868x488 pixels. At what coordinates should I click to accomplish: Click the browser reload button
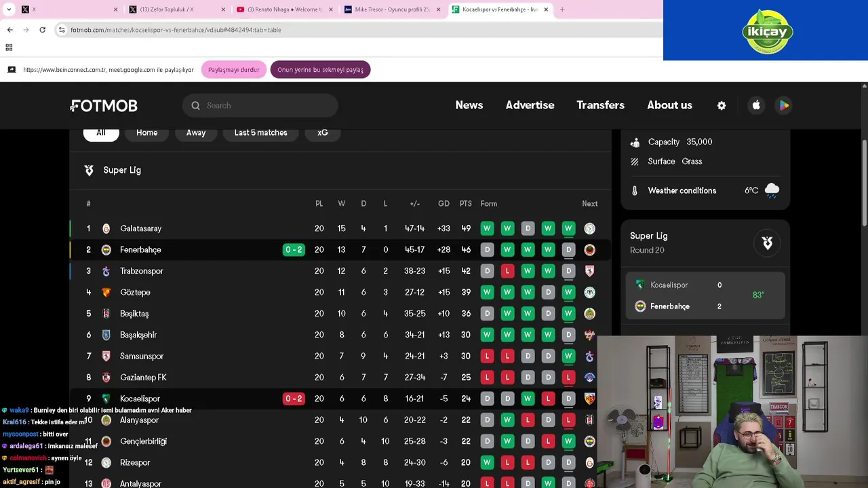pyautogui.click(x=42, y=30)
